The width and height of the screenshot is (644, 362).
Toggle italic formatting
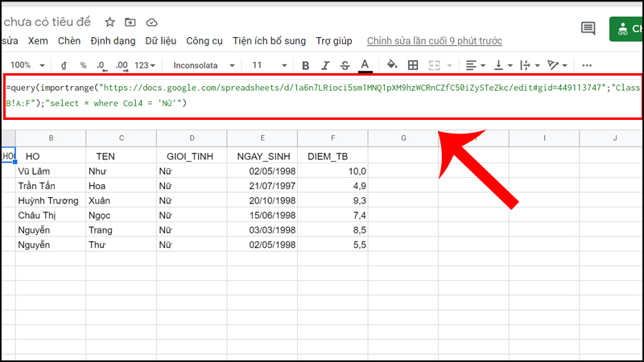click(325, 65)
